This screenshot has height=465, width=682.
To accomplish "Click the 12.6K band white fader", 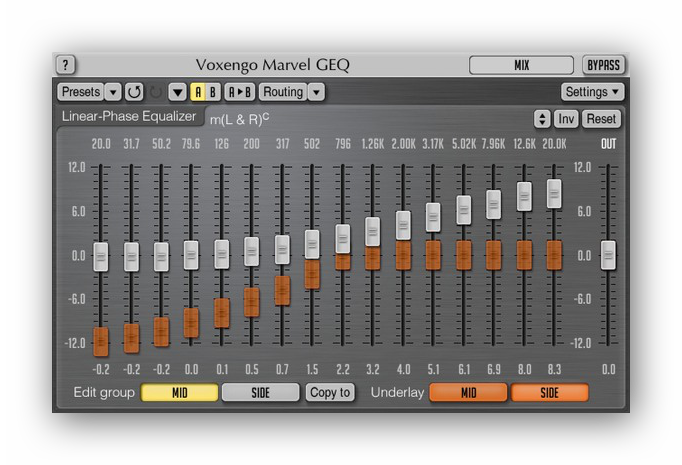I will (524, 197).
